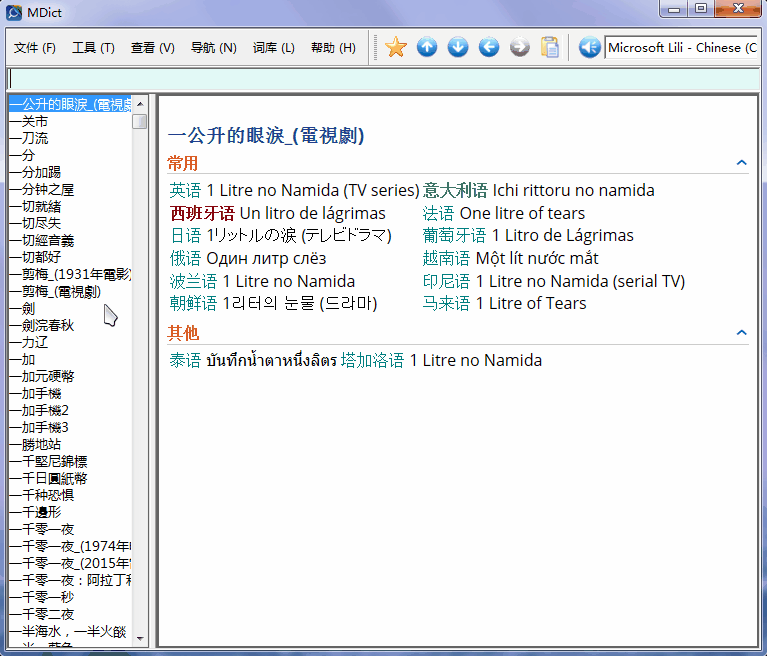
Task: Select entry 一勝地站
Action: pyautogui.click(x=35, y=444)
